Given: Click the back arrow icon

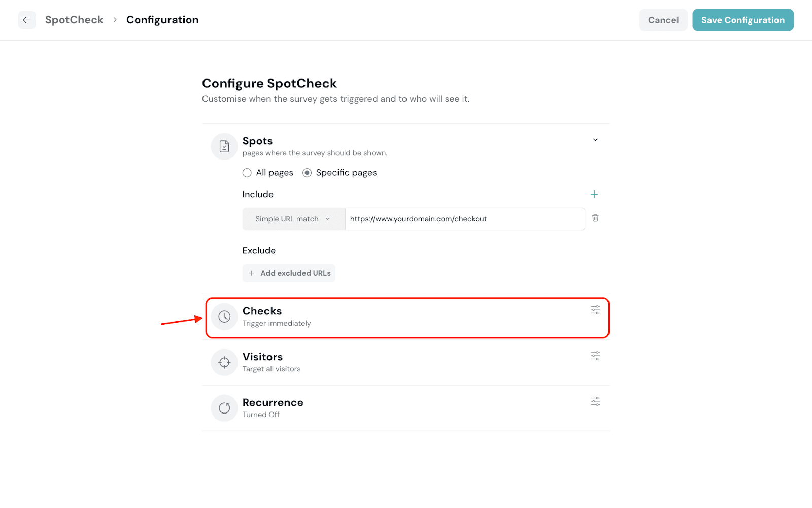Looking at the screenshot, I should (x=27, y=20).
